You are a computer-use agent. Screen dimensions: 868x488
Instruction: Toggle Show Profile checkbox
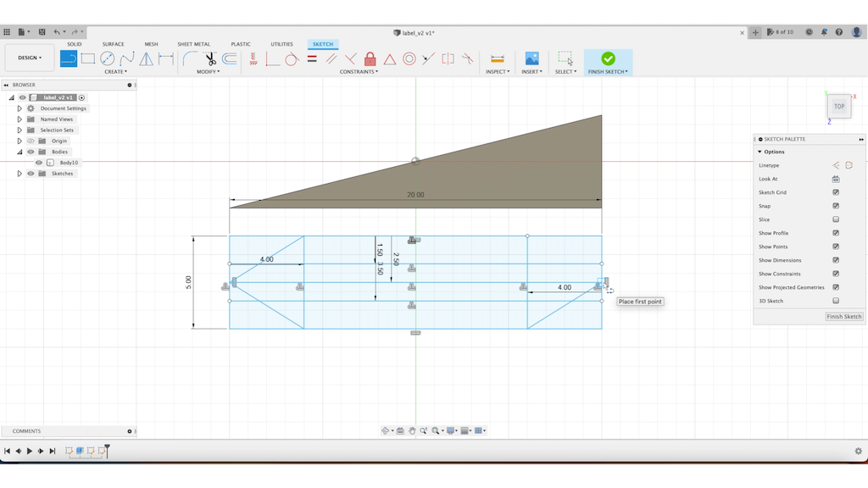click(836, 233)
